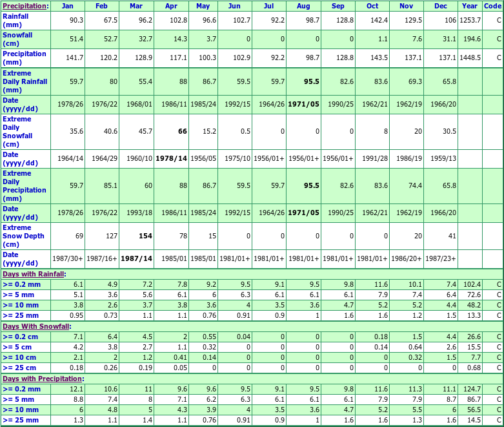
Task: Click the Code column header
Action: click(x=492, y=6)
